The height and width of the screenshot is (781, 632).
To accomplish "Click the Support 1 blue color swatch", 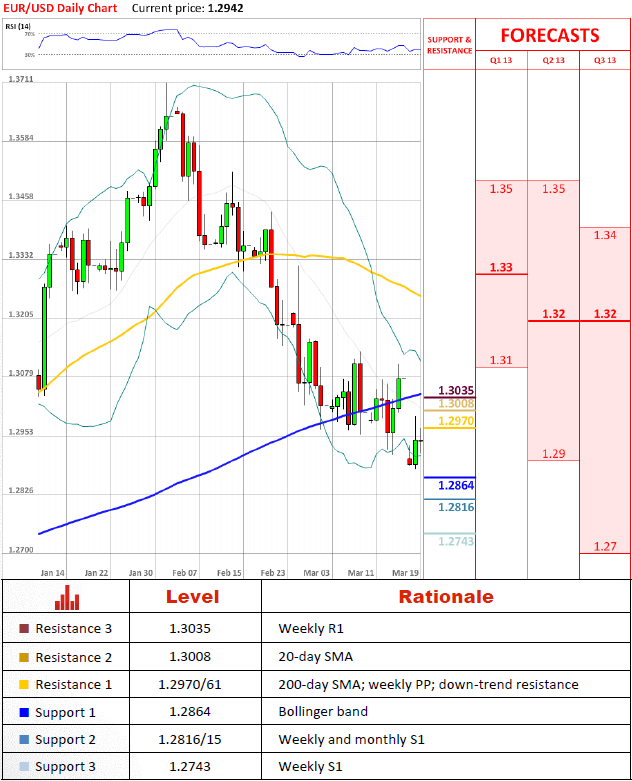I will 24,712.
